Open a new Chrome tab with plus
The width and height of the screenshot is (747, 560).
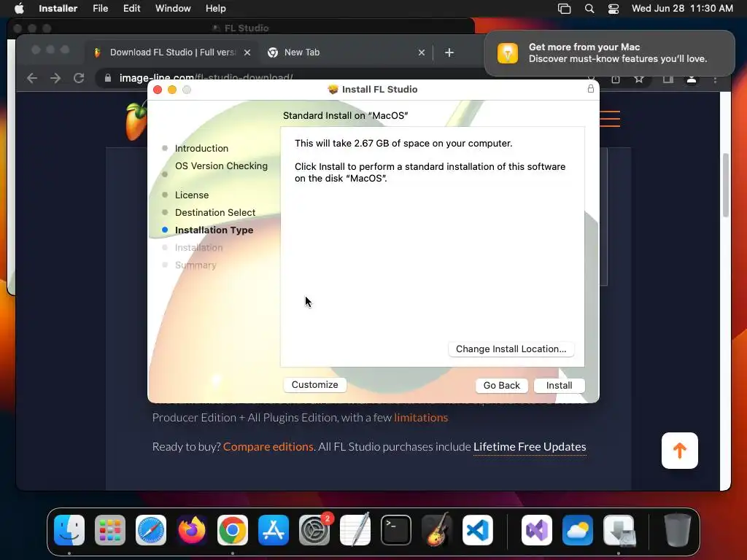449,52
